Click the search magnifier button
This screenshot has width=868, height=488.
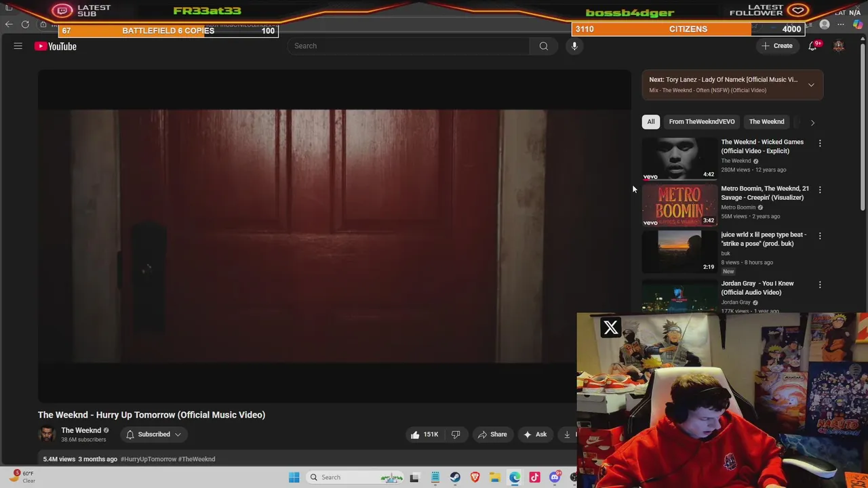click(x=543, y=46)
